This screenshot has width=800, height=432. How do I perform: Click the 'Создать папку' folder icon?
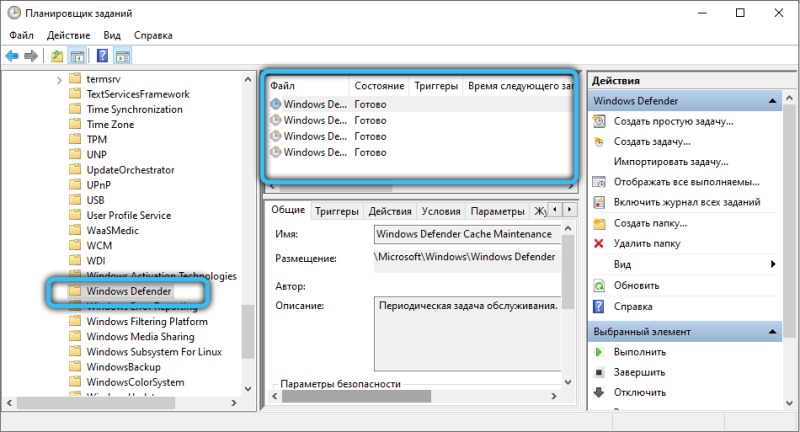pyautogui.click(x=599, y=223)
